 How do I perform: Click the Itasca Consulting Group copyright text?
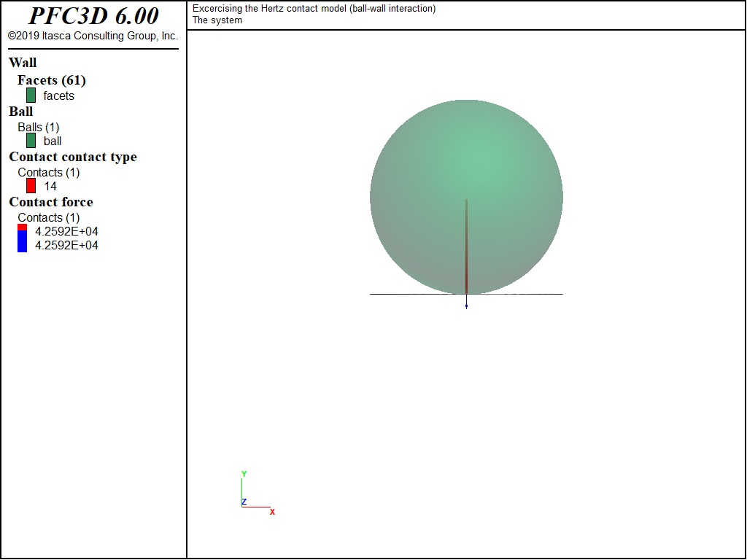(x=93, y=36)
